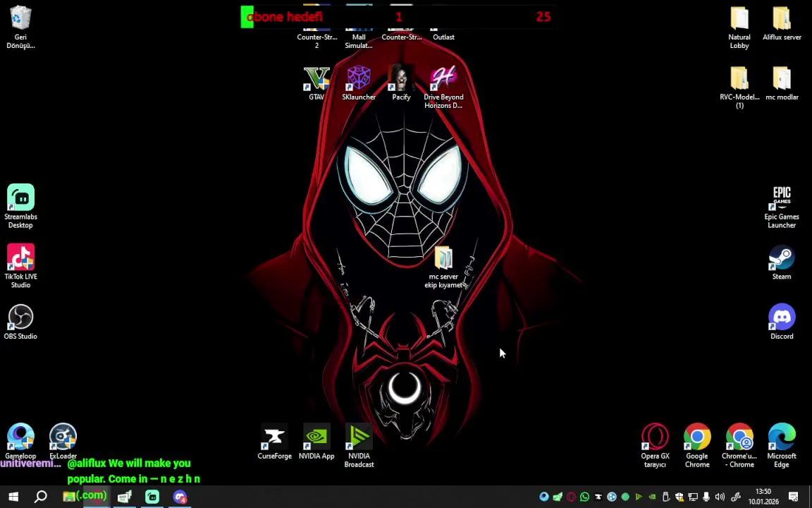
Task: Open the notification action center
Action: point(794,497)
